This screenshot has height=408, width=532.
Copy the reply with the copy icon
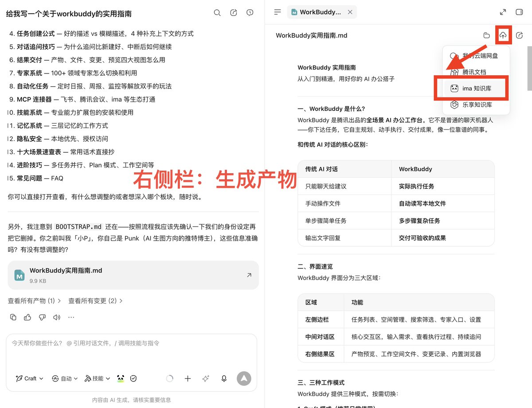(x=13, y=317)
